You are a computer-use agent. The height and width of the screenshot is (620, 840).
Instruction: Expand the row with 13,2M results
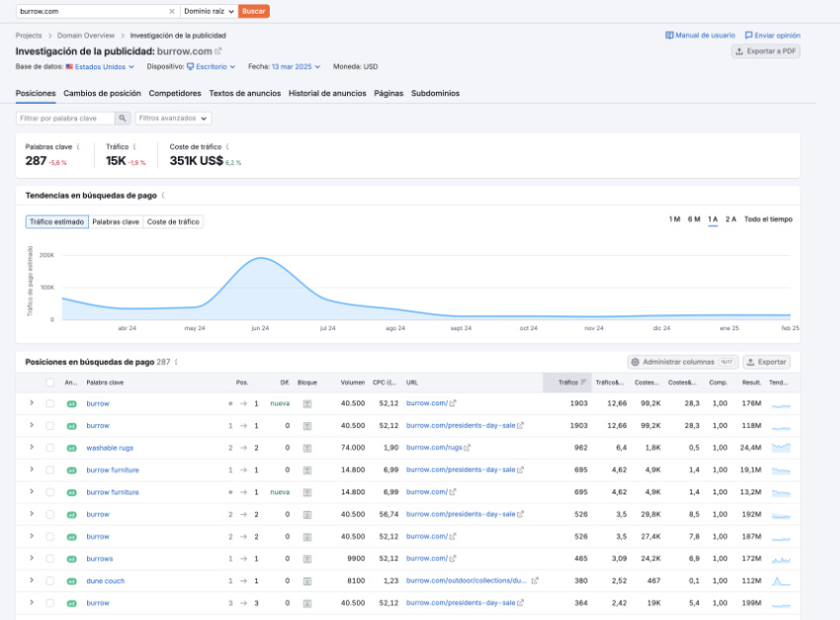tap(32, 491)
